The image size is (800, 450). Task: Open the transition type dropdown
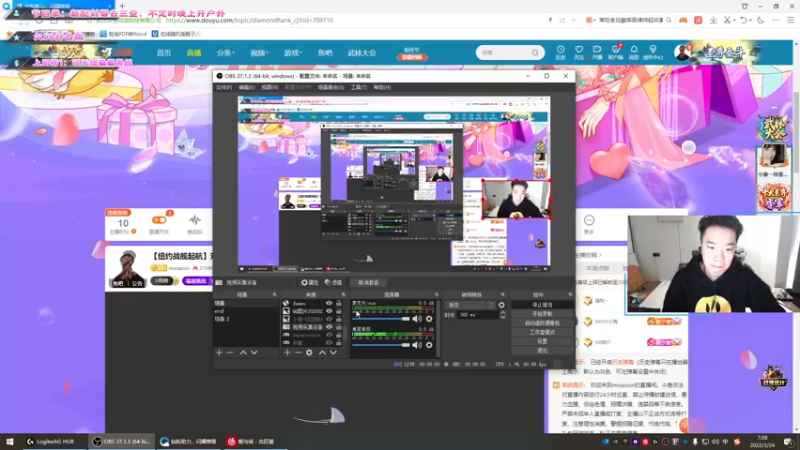point(470,305)
